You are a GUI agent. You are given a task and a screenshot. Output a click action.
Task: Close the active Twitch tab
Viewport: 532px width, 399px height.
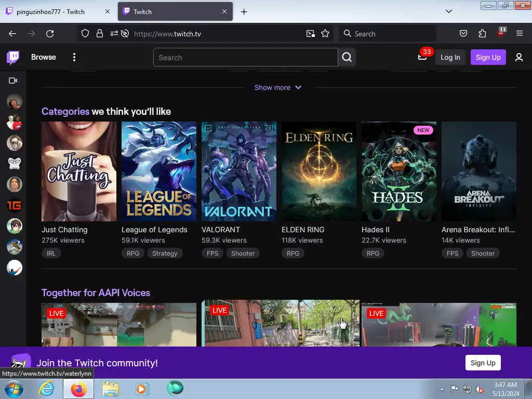coord(224,12)
